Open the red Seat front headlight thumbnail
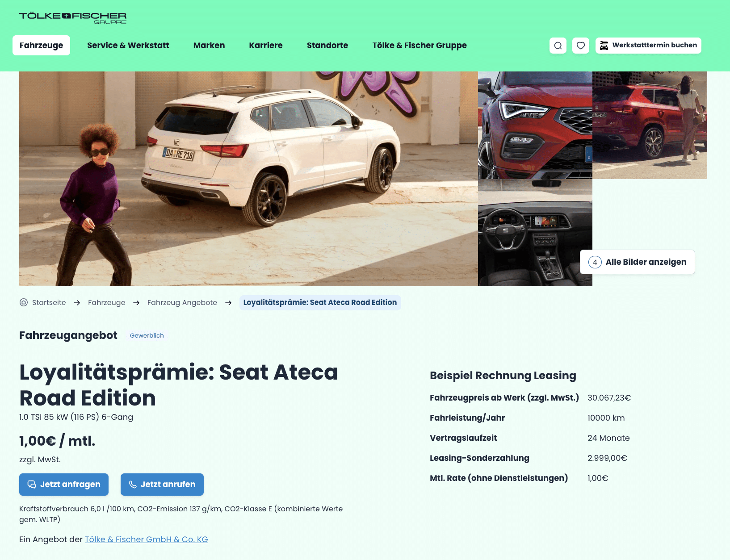Image resolution: width=730 pixels, height=560 pixels. click(535, 125)
